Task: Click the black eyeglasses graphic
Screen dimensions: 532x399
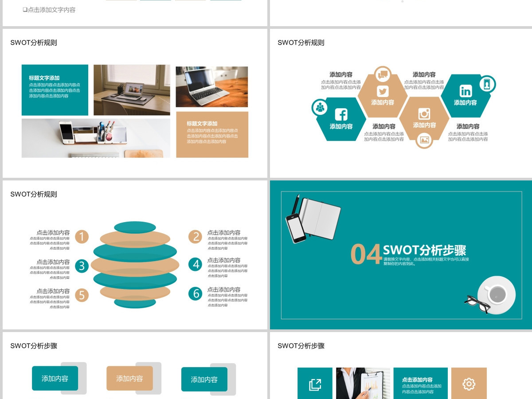Action: coord(477,303)
